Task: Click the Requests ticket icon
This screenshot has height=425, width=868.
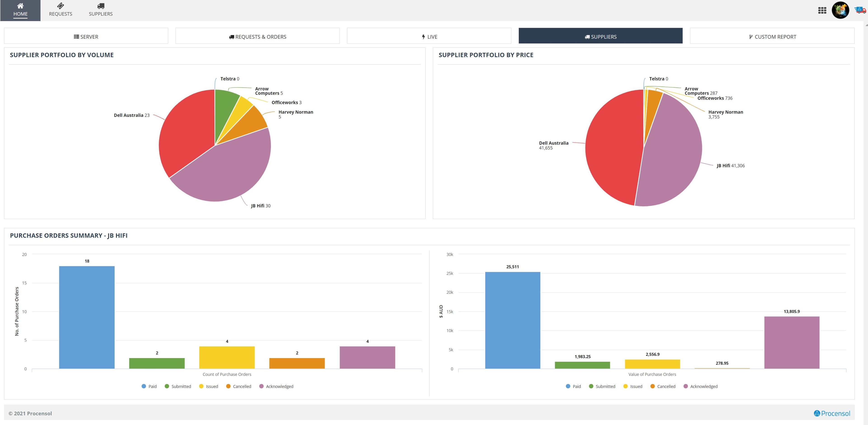Action: pyautogui.click(x=60, y=6)
